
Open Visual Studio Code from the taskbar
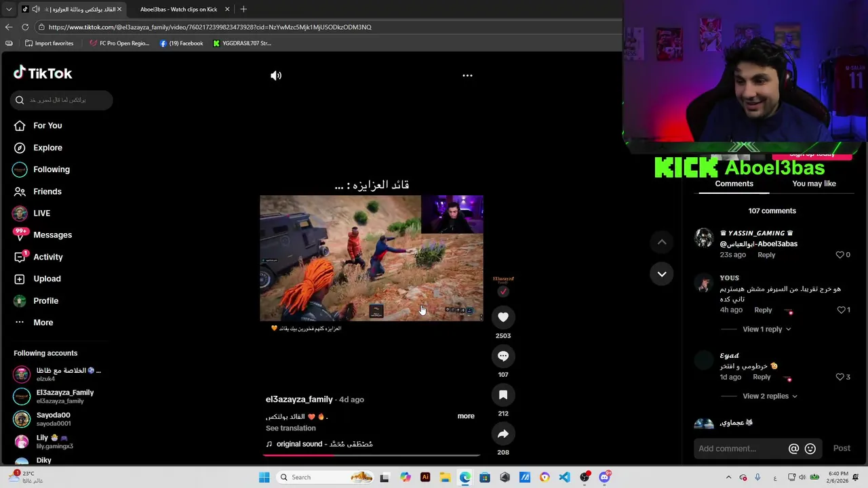pyautogui.click(x=564, y=477)
